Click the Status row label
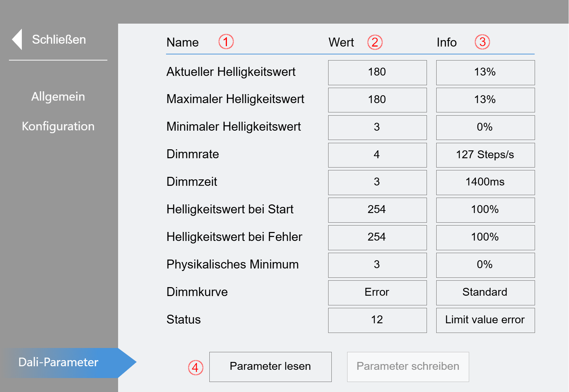 (x=184, y=320)
